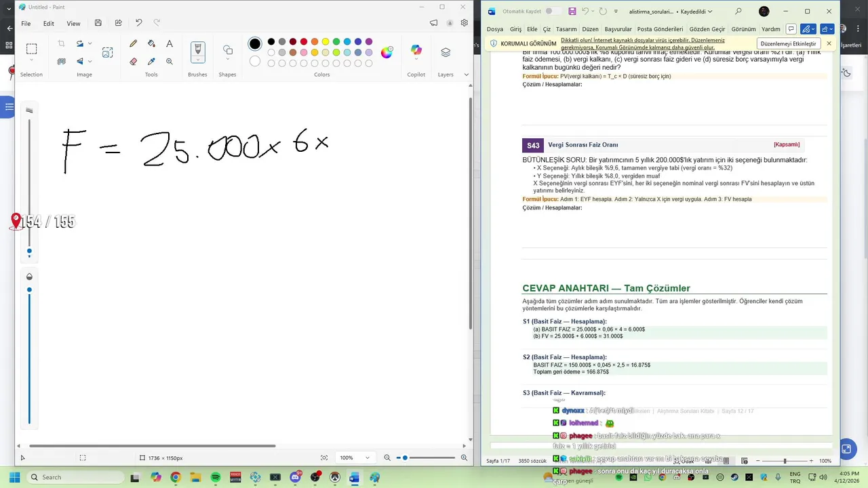
Task: Click the Save icon in Paint toolbar
Action: click(x=98, y=23)
